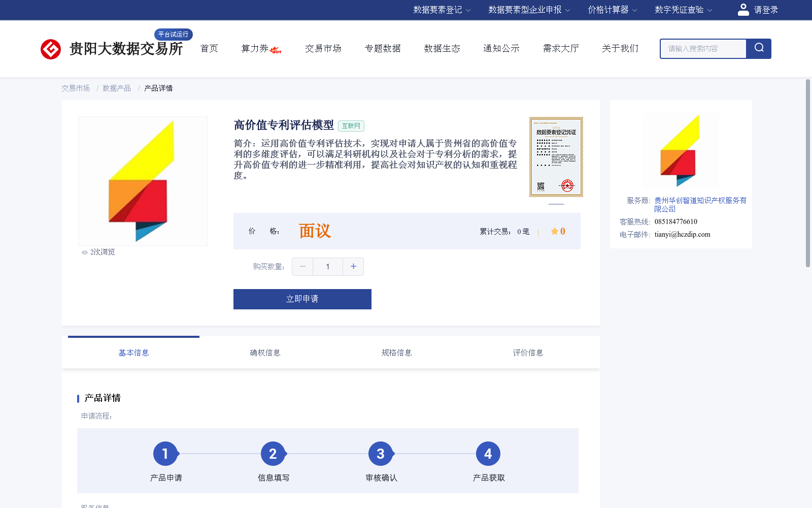The height and width of the screenshot is (508, 812).
Task: Click the HOT badge beside 算力券
Action: (276, 50)
